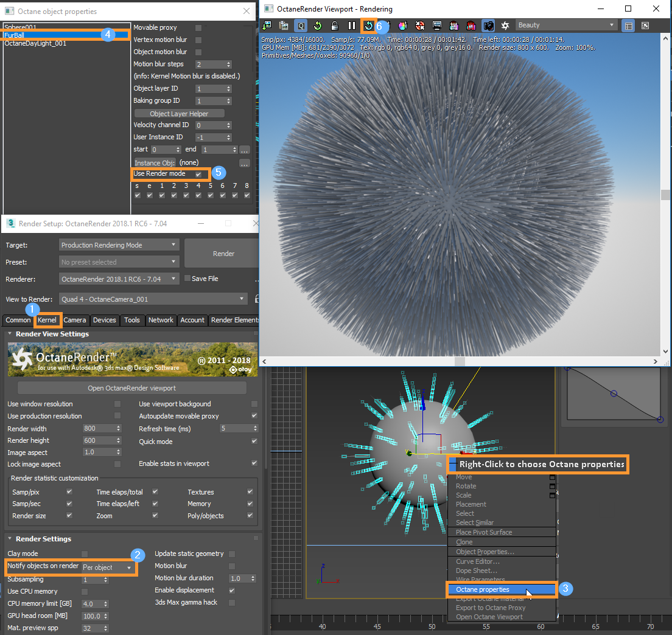Switch to the Common tab
This screenshot has width=672, height=635.
coord(18,320)
